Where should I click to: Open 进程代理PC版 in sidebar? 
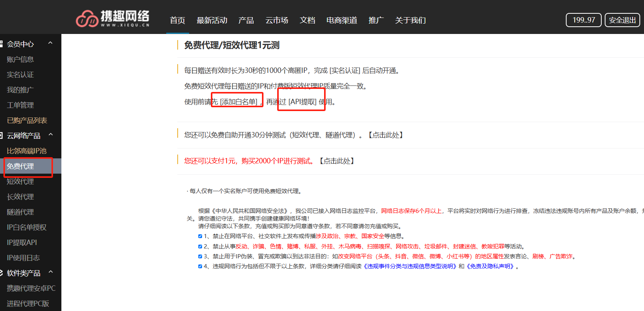[x=28, y=303]
